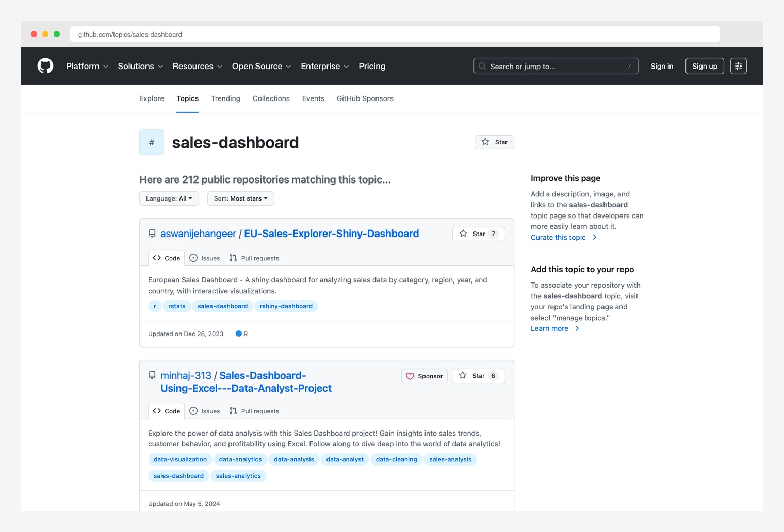Click repository icon next to aswanijehangeer
Viewport: 784px width, 532px height.
pyautogui.click(x=152, y=234)
